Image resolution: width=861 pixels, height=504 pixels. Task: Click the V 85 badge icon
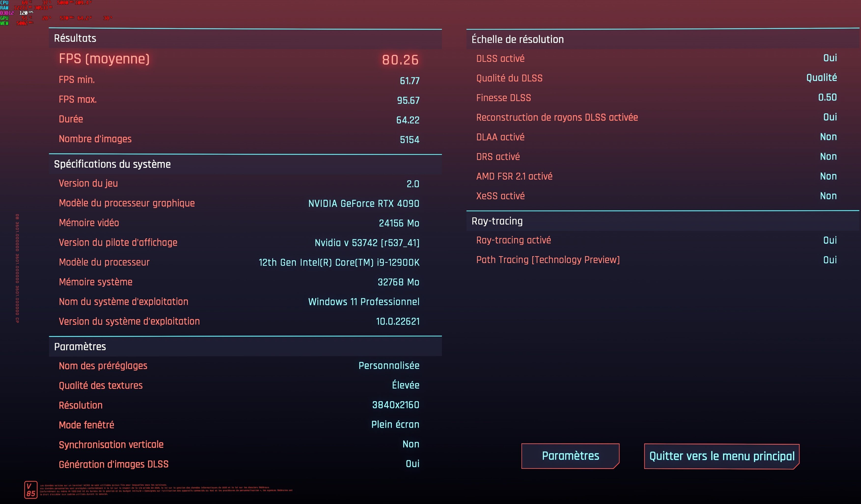click(31, 490)
